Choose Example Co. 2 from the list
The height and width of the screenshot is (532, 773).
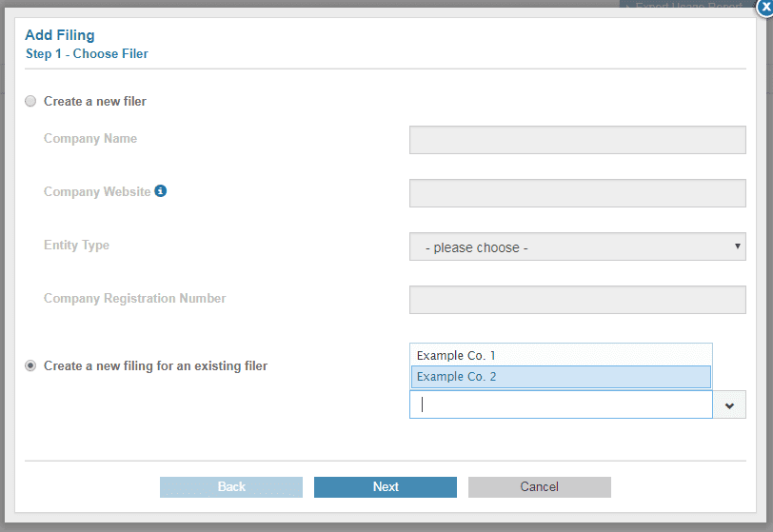pos(561,377)
